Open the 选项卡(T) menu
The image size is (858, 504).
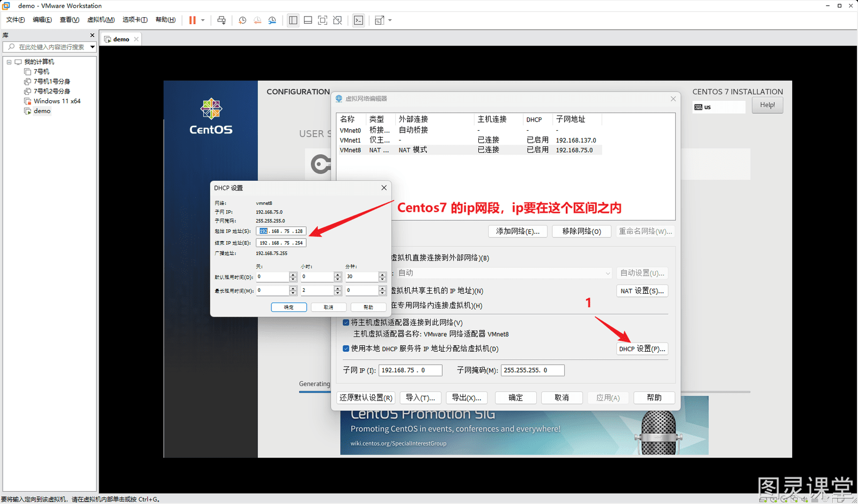[135, 20]
